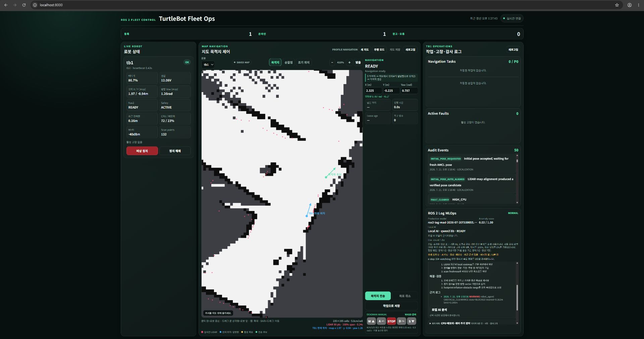Edit the Yaw (rad) input field

coord(409,91)
